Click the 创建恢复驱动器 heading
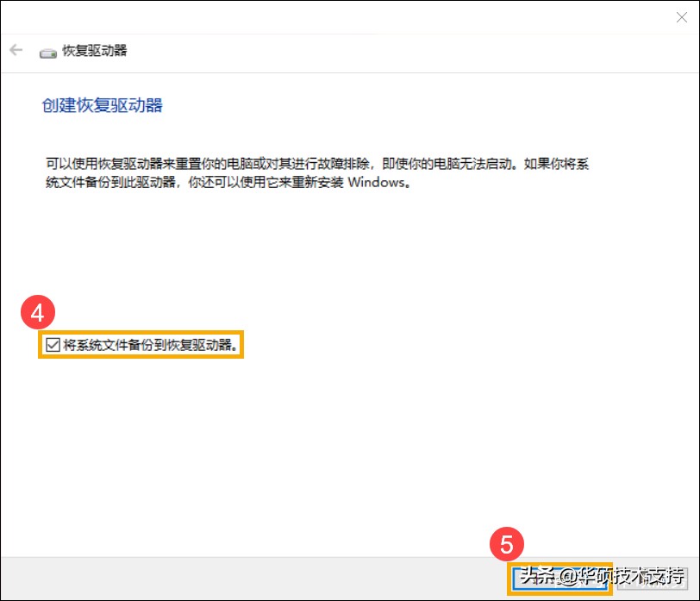700x601 pixels. [x=102, y=105]
